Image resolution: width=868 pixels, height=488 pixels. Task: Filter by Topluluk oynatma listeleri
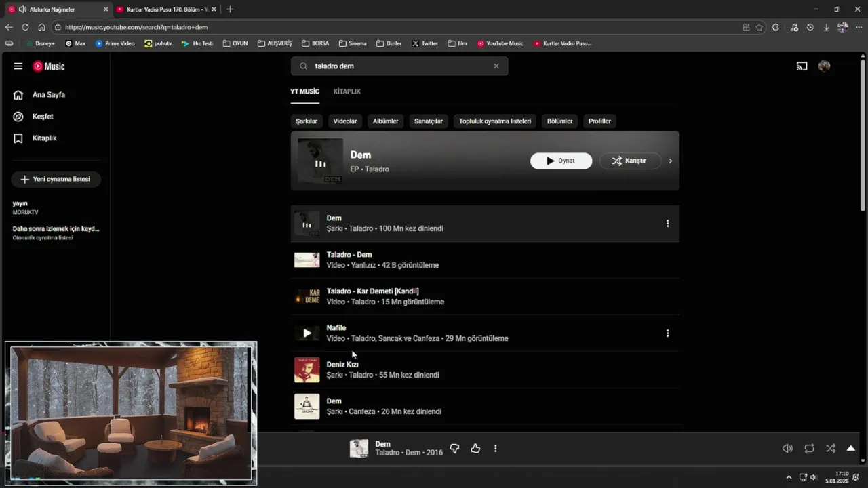pyautogui.click(x=495, y=121)
